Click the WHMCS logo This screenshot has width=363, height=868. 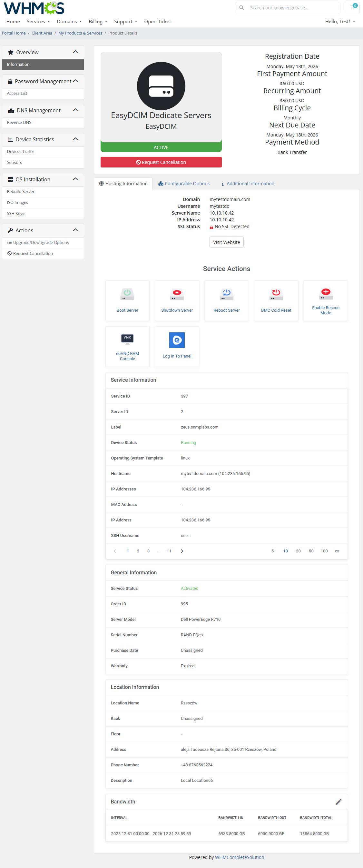point(34,8)
